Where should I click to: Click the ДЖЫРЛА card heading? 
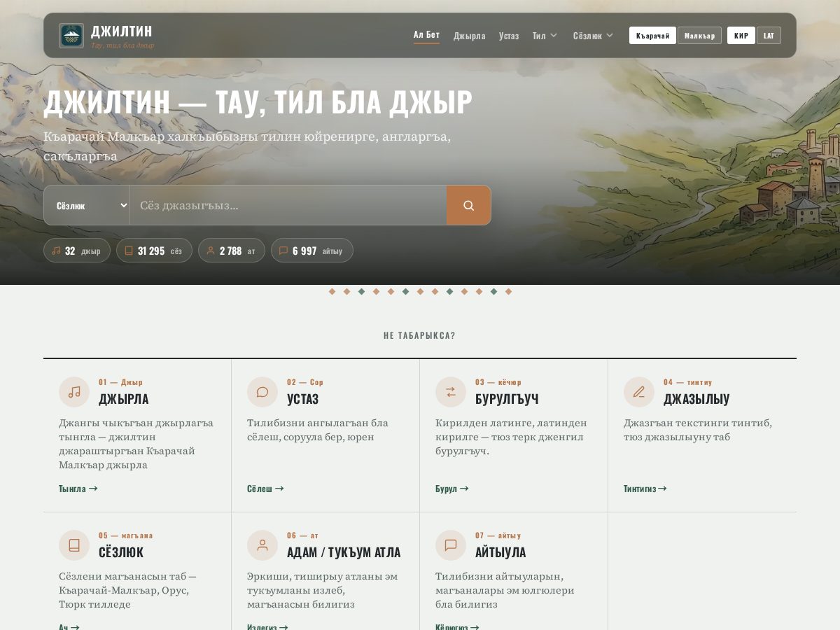[x=123, y=399]
